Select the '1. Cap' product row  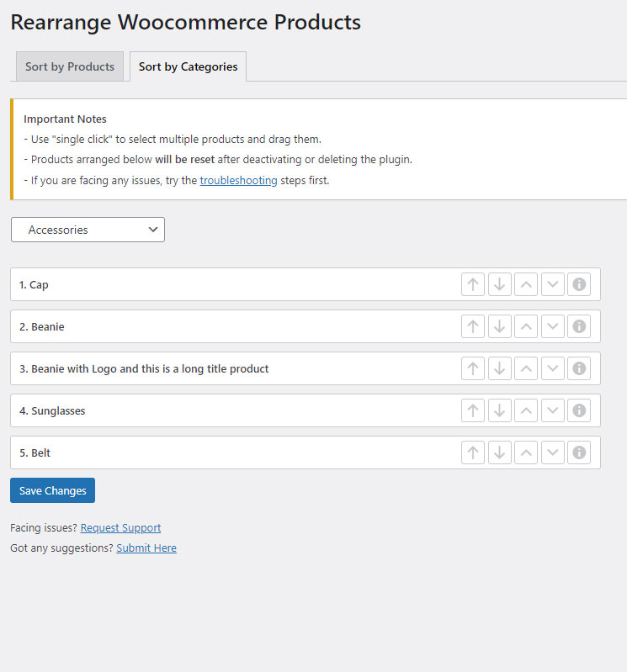(x=306, y=284)
